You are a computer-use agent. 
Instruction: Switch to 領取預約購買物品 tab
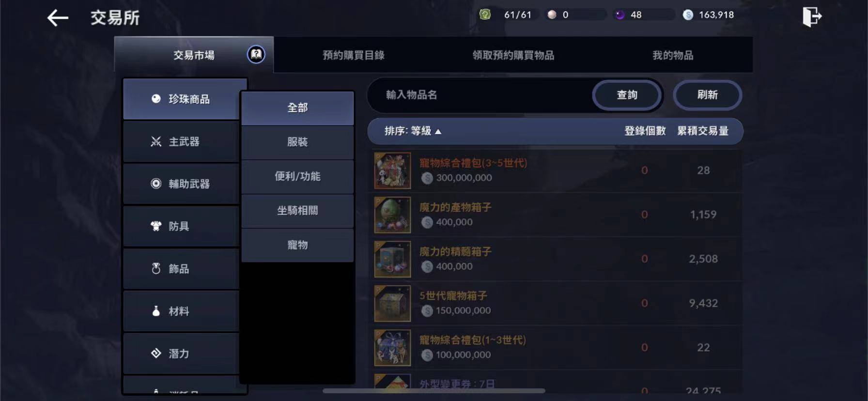point(513,55)
